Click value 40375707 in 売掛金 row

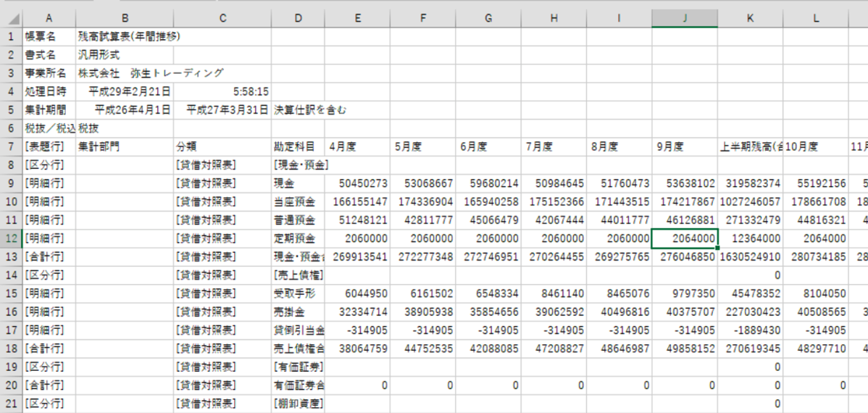coord(685,312)
